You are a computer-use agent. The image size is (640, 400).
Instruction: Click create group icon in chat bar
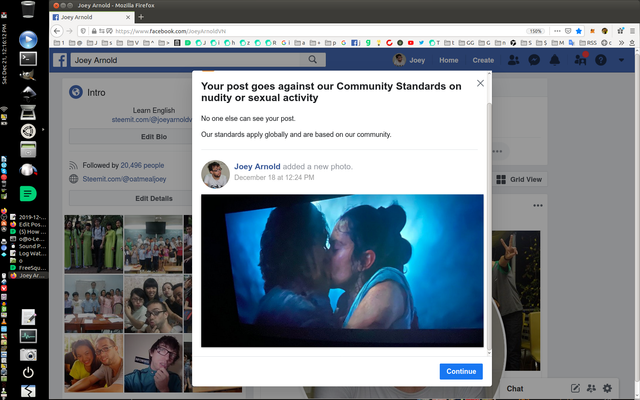tap(591, 388)
